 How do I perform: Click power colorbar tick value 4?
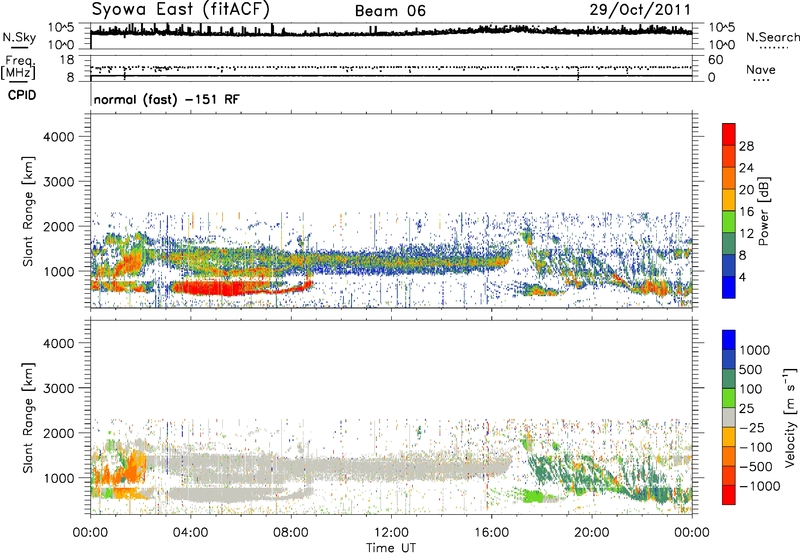742,277
